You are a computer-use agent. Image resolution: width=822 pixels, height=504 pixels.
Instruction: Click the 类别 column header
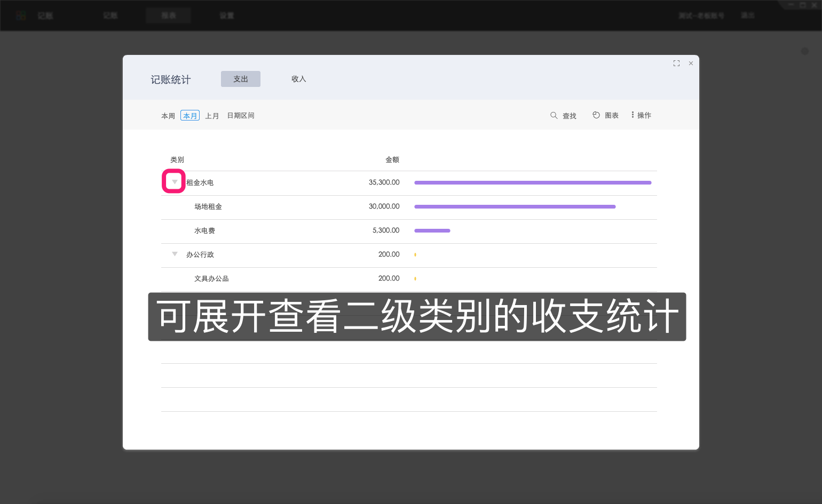coord(177,159)
